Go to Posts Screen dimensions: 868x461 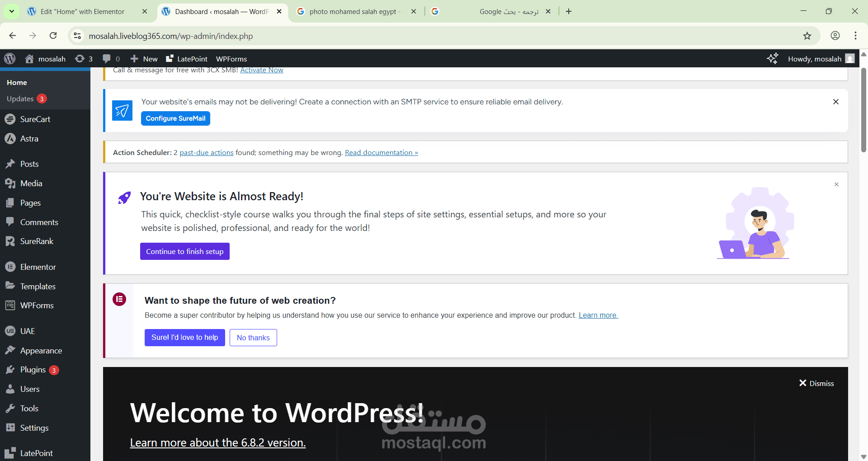45,164
